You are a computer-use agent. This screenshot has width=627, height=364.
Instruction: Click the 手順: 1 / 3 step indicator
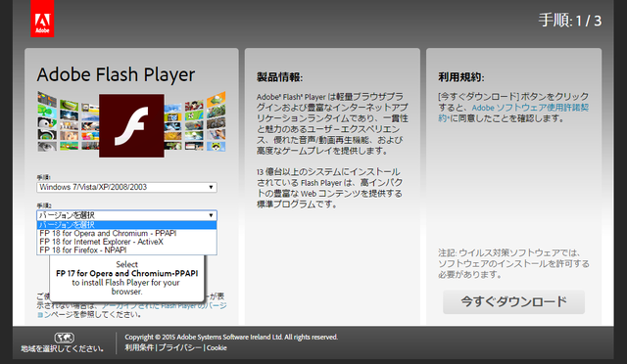(570, 21)
